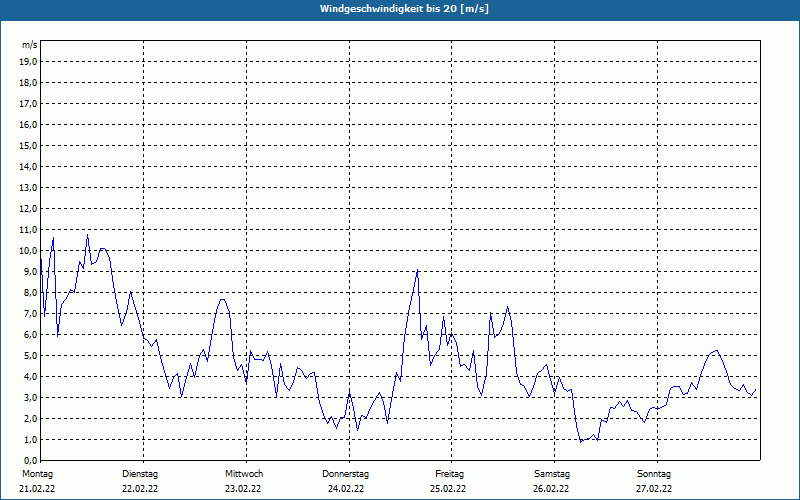Click the 'Sonntag' day label

pos(654,474)
